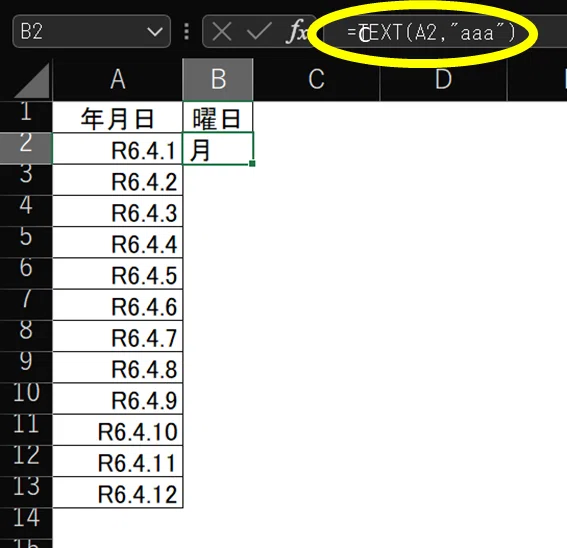567x548 pixels.
Task: Select row 4 header
Action: tap(26, 211)
